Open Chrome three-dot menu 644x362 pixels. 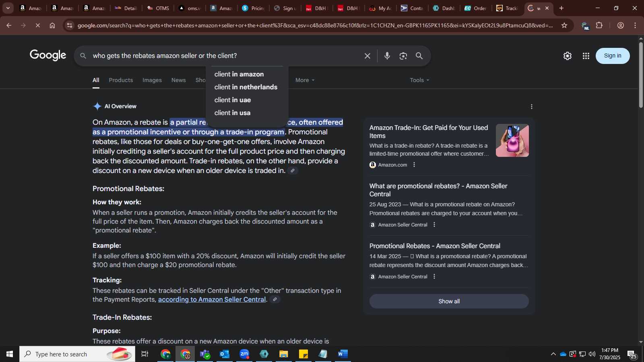pyautogui.click(x=635, y=25)
